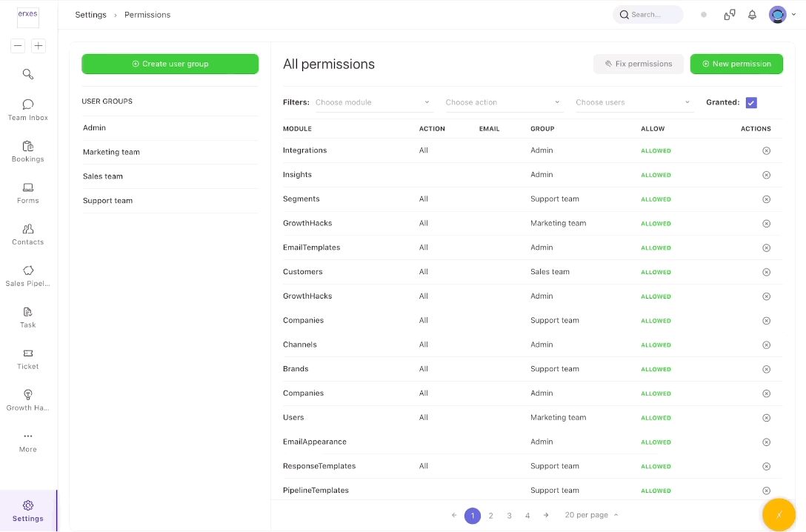Select the Marketing team user group
Image resolution: width=806 pixels, height=532 pixels.
111,152
